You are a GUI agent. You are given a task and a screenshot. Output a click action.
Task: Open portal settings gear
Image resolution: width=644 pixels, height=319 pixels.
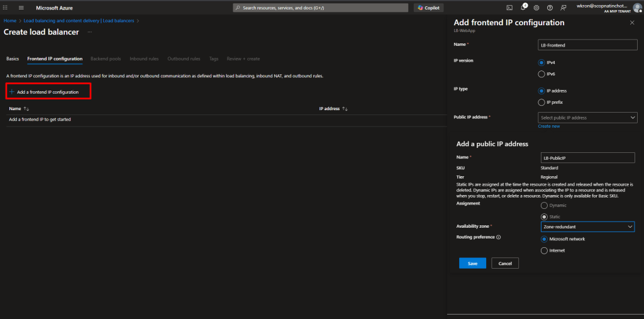coord(536,8)
